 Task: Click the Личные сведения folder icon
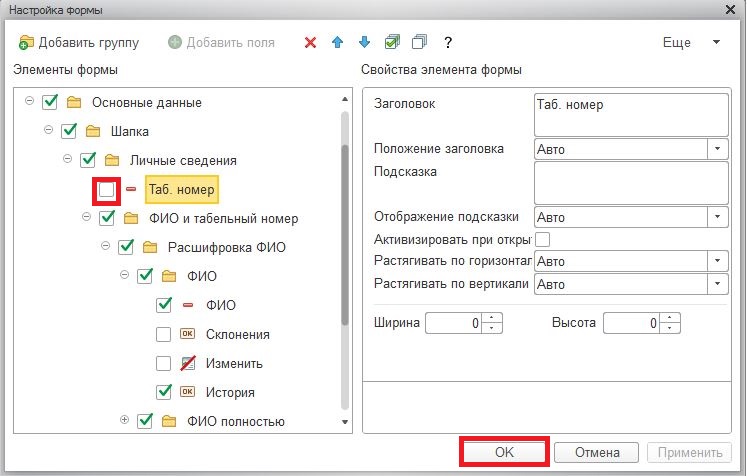tap(112, 161)
